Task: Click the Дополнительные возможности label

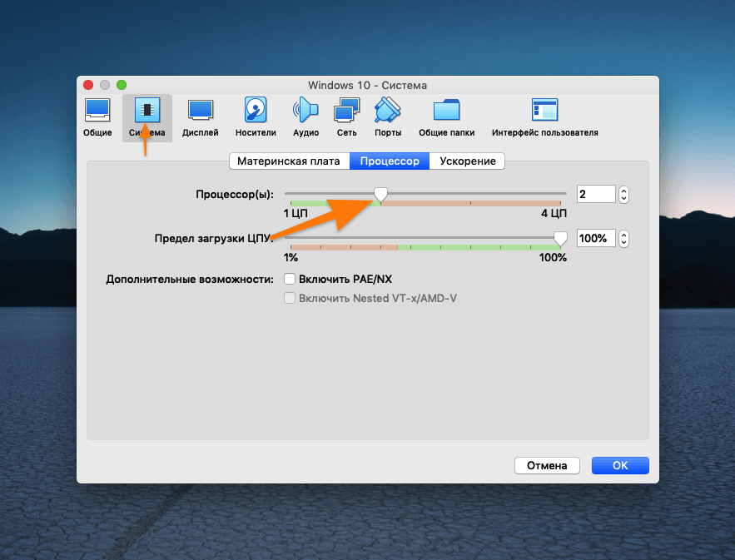Action: click(x=190, y=280)
